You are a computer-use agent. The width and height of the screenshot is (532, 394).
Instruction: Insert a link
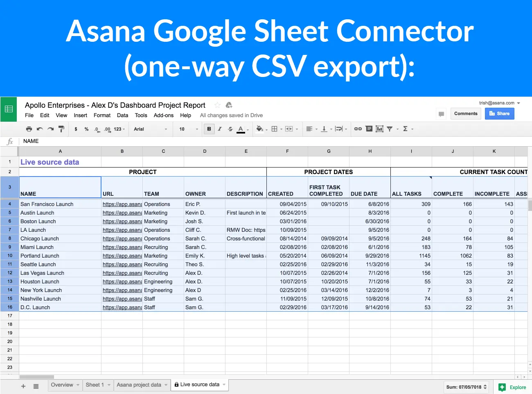pos(358,129)
